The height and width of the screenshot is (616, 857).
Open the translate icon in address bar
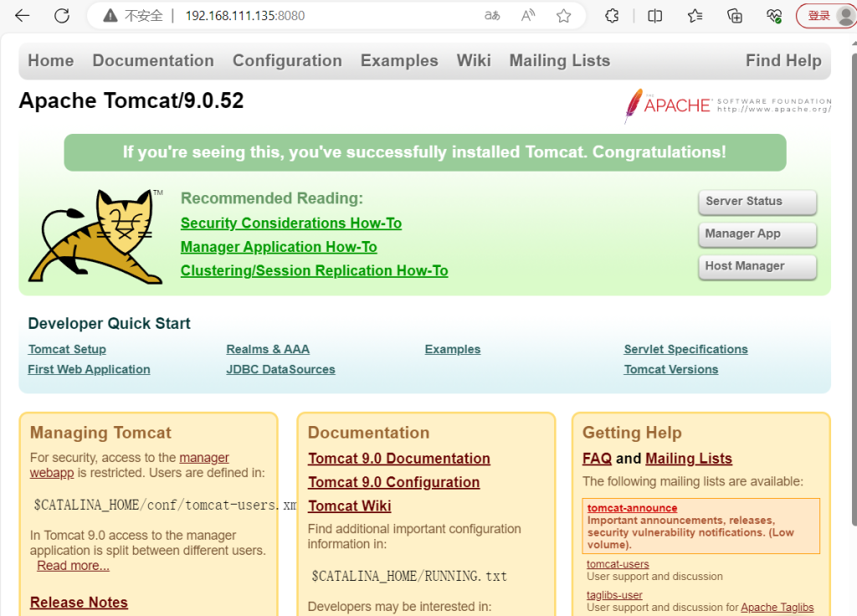tap(492, 16)
